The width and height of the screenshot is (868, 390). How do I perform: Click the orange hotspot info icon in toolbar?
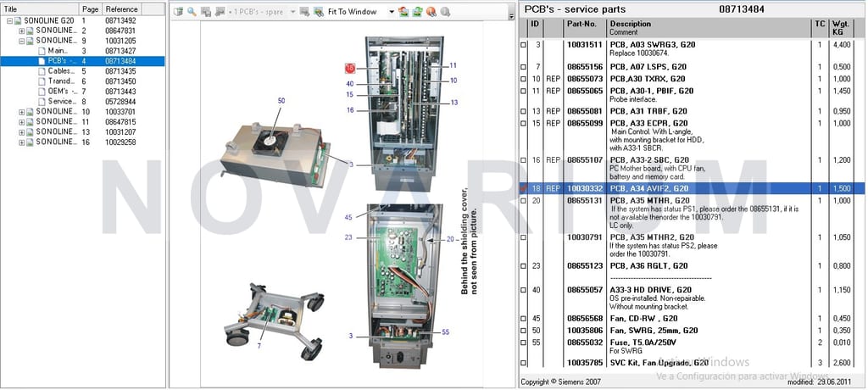click(431, 12)
